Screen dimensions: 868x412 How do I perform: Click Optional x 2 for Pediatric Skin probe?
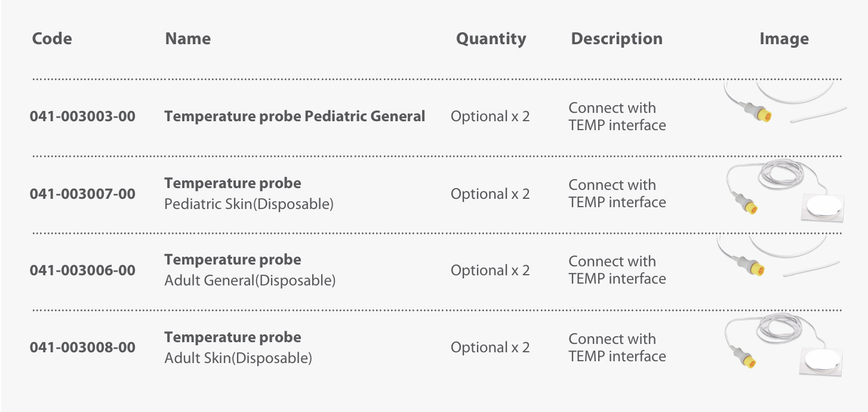pyautogui.click(x=490, y=194)
